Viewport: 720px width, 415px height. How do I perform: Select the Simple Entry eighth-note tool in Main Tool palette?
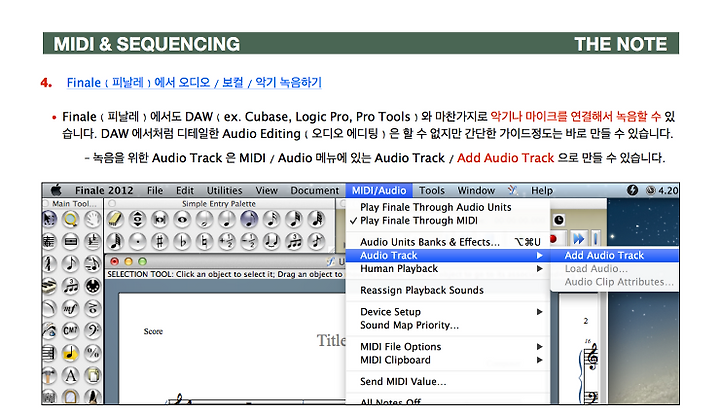click(71, 264)
